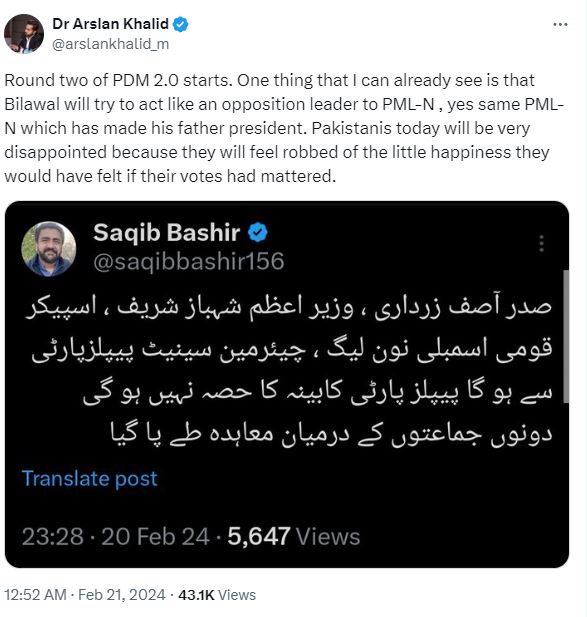Click the tweet text starting Round two
This screenshot has height=617, width=587.
pos(284,128)
